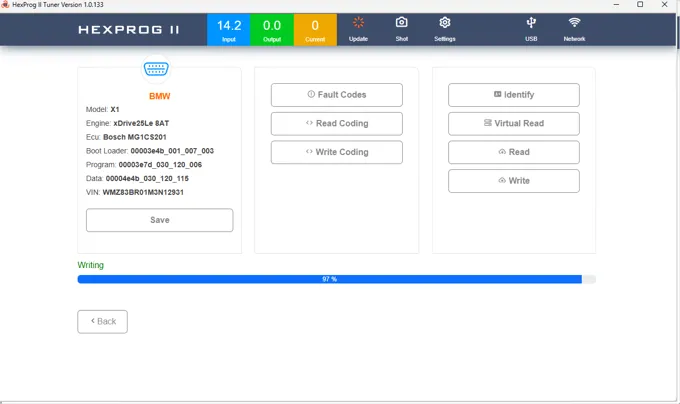Click Read Coding button
680x404 pixels.
pyautogui.click(x=337, y=124)
